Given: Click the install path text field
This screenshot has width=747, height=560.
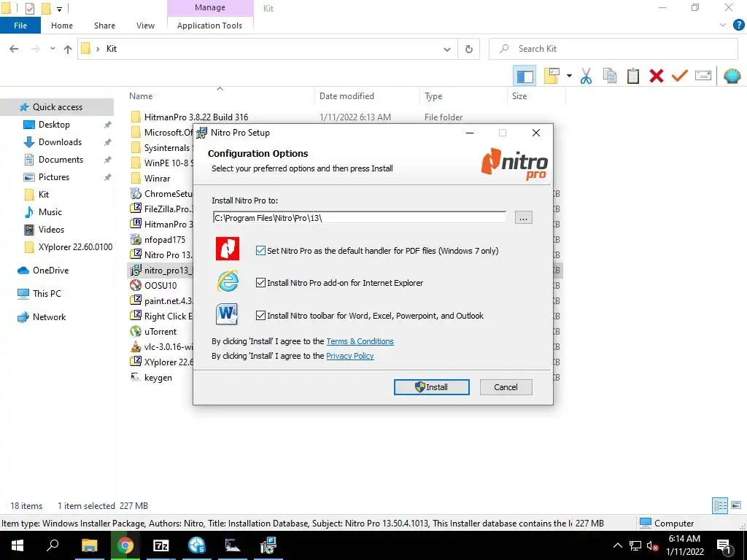Looking at the screenshot, I should pos(359,217).
